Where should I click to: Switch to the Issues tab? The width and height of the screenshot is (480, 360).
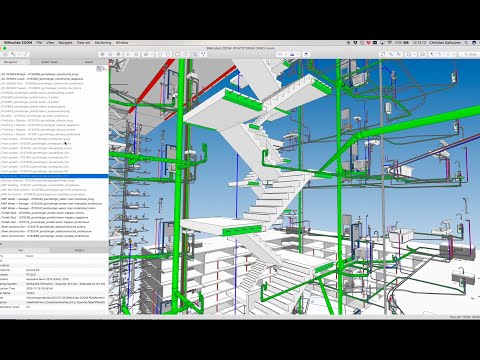pyautogui.click(x=89, y=62)
